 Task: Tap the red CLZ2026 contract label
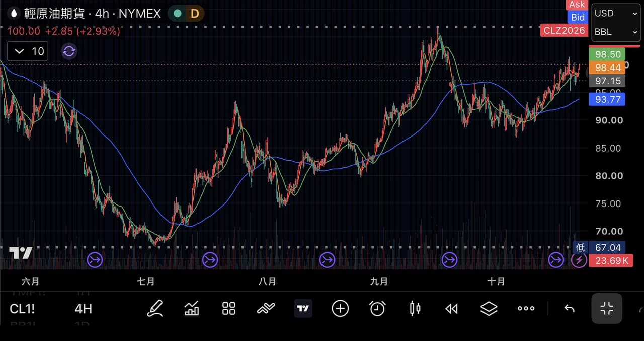click(x=564, y=31)
